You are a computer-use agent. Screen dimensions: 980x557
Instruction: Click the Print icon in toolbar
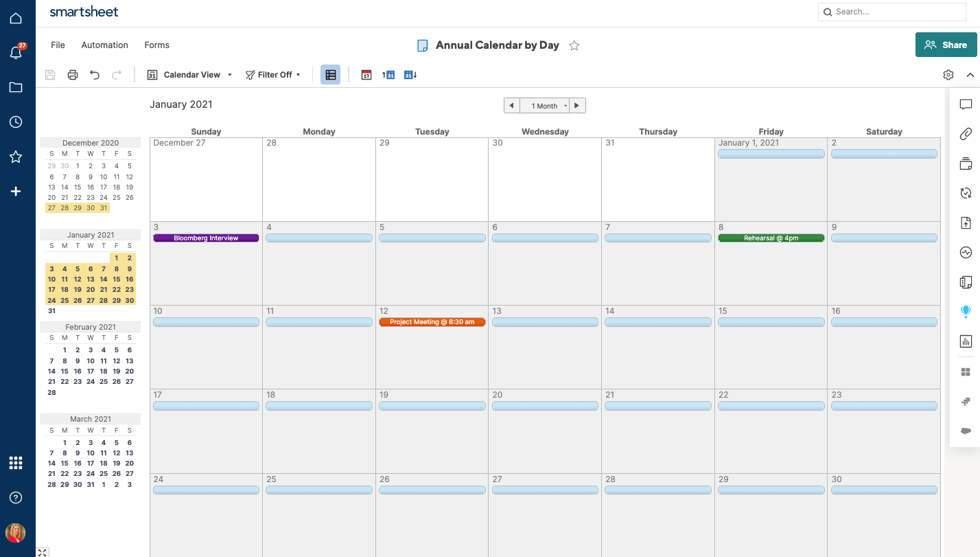pyautogui.click(x=73, y=75)
